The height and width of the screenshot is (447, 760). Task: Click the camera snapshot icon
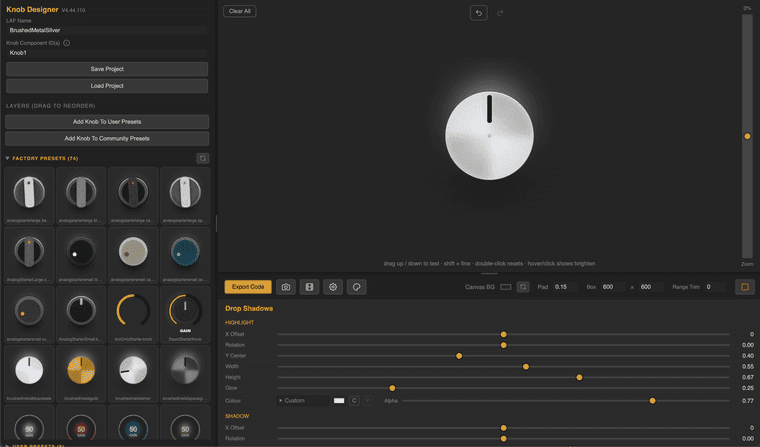[x=285, y=287]
